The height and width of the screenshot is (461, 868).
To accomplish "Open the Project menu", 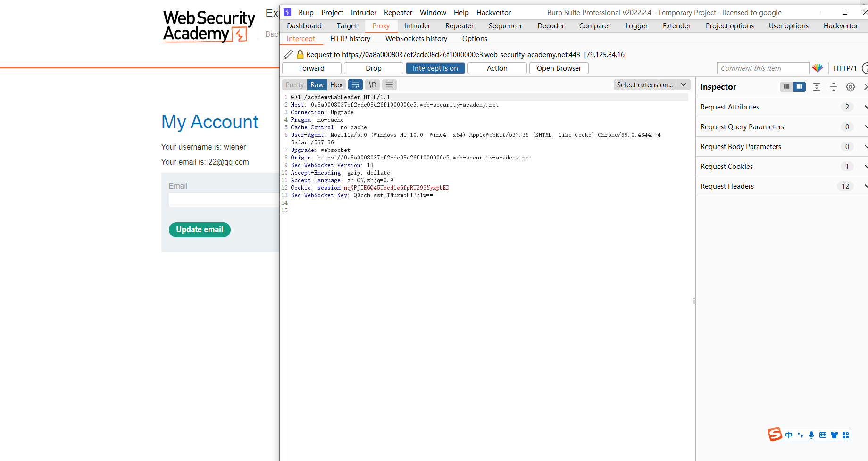I will point(333,13).
